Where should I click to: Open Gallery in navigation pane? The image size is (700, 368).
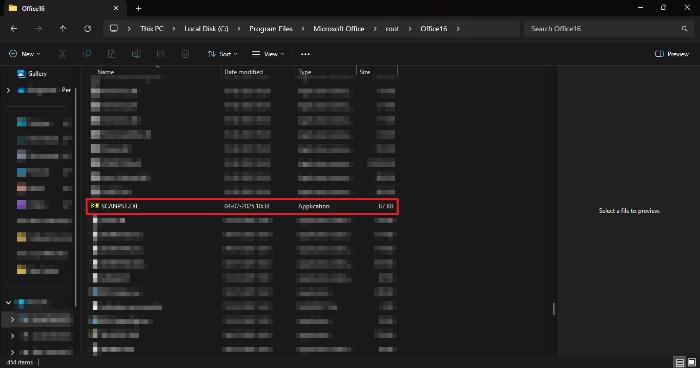coord(32,74)
